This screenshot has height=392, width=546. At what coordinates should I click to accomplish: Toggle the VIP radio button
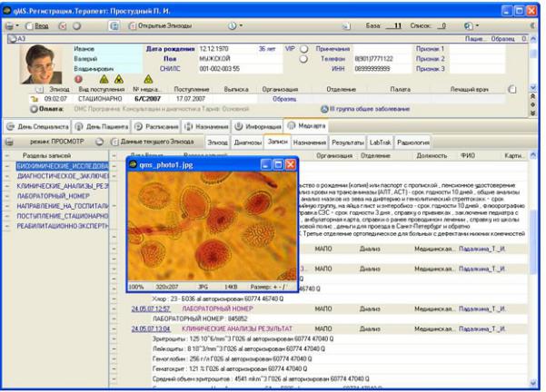[x=303, y=49]
